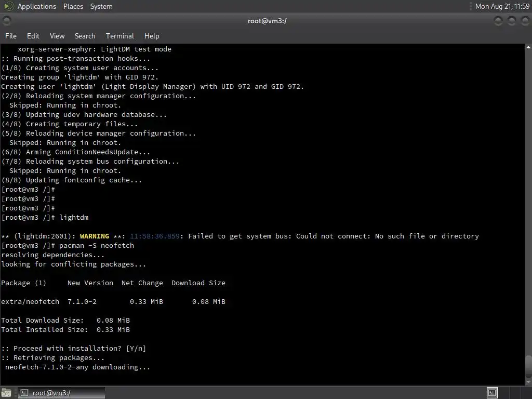
Task: Open the File menu in terminal
Action: 10,36
